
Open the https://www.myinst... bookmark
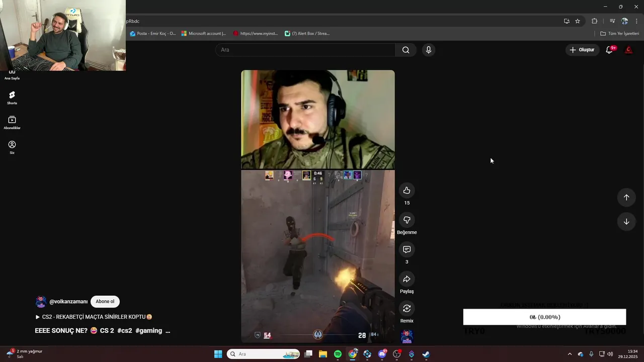[256, 34]
